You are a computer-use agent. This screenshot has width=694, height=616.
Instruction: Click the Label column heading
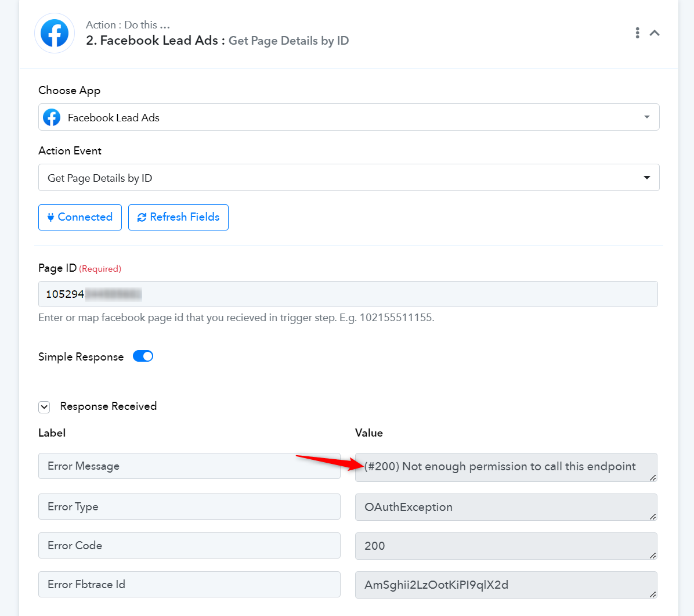(52, 433)
